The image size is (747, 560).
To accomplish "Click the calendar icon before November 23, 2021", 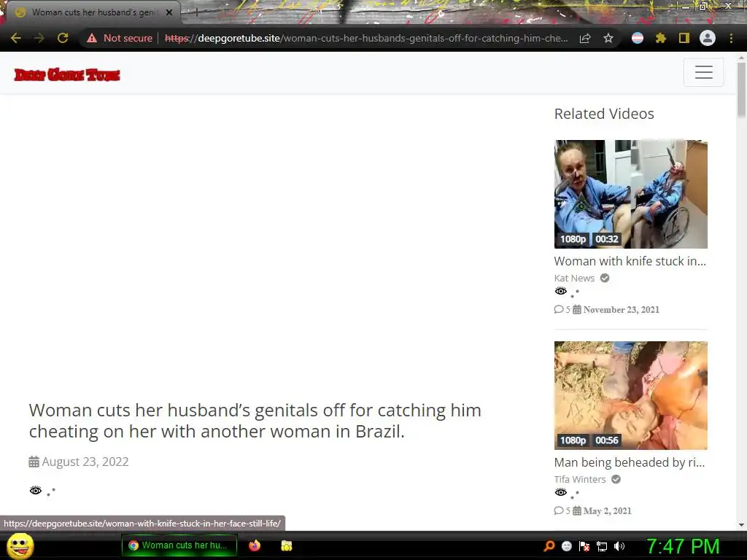I will (x=577, y=309).
